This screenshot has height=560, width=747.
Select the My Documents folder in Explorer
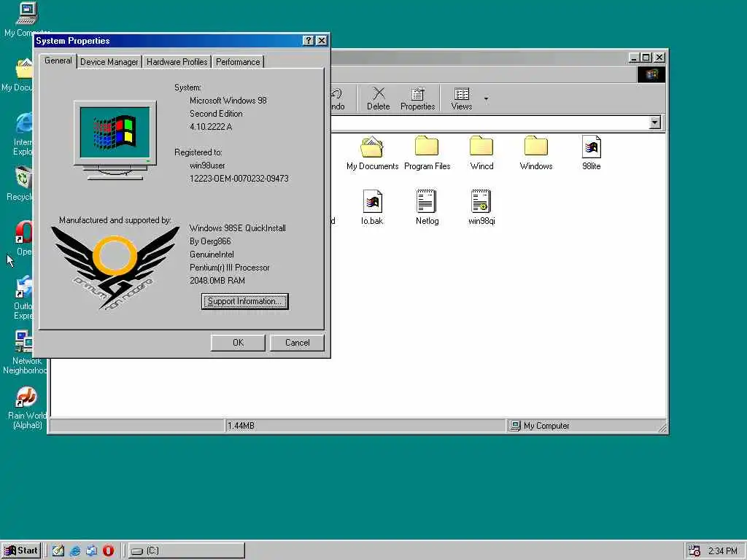point(373,153)
